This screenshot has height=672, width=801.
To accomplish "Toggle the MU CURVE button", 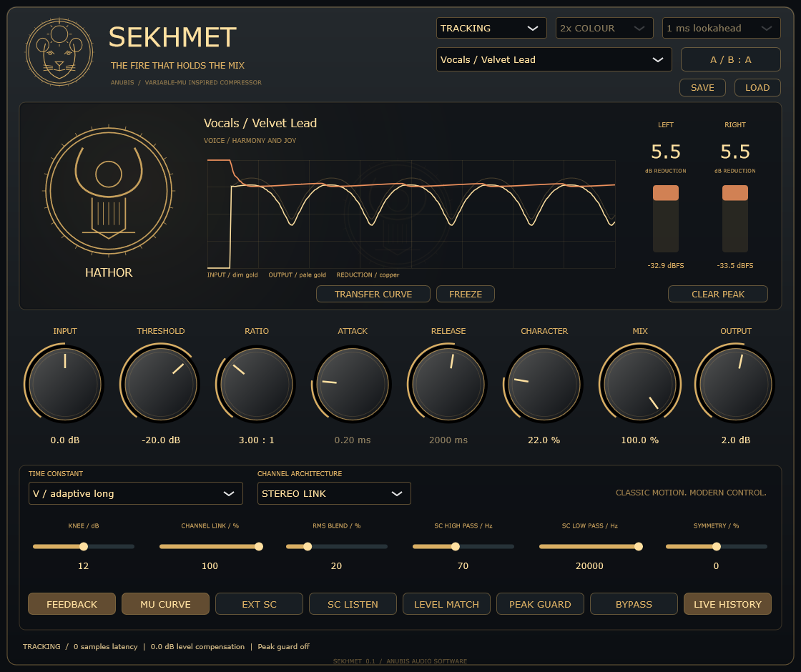I will point(165,604).
